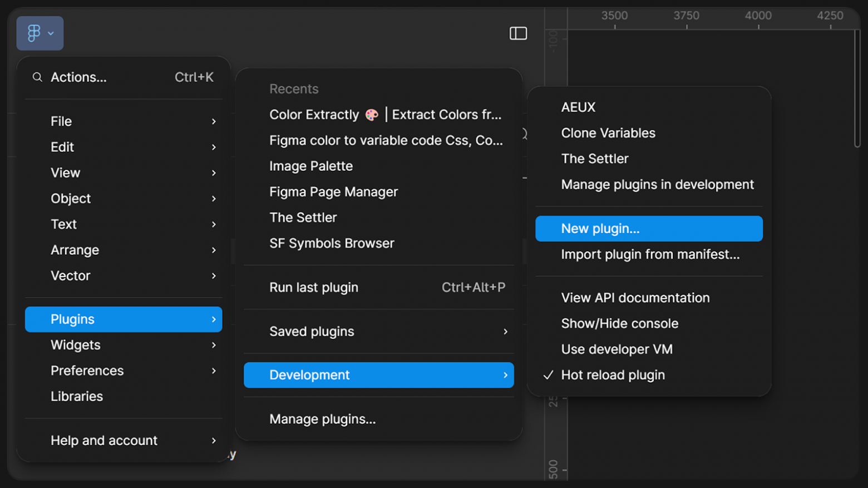Image resolution: width=868 pixels, height=488 pixels.
Task: Expand the Widgets submenu
Action: point(124,345)
